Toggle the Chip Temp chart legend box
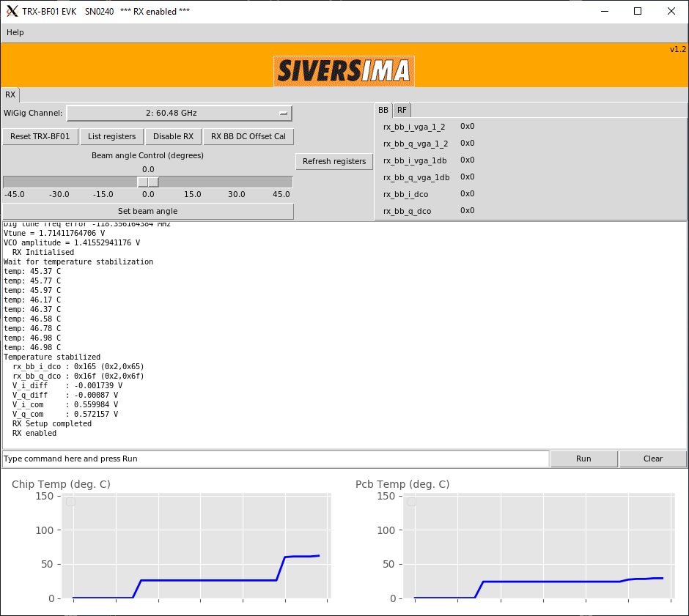 tap(70, 502)
